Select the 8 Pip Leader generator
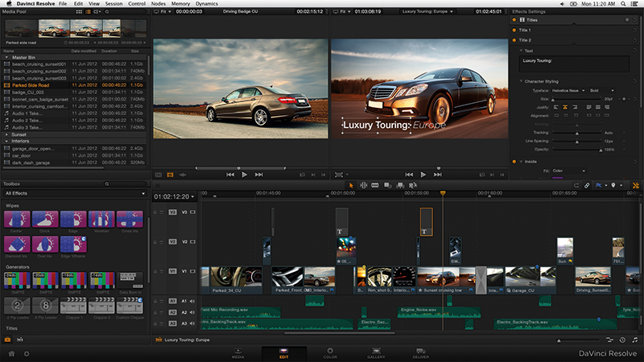 pyautogui.click(x=45, y=306)
